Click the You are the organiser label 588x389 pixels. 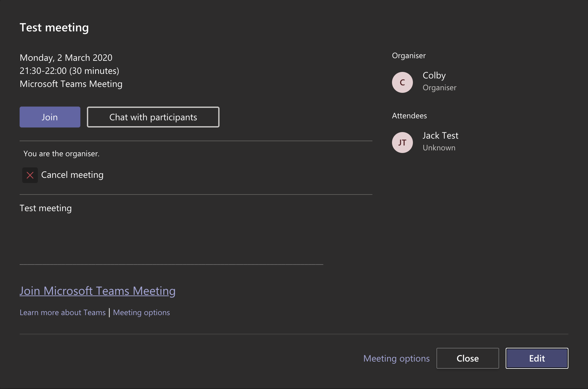(x=61, y=153)
